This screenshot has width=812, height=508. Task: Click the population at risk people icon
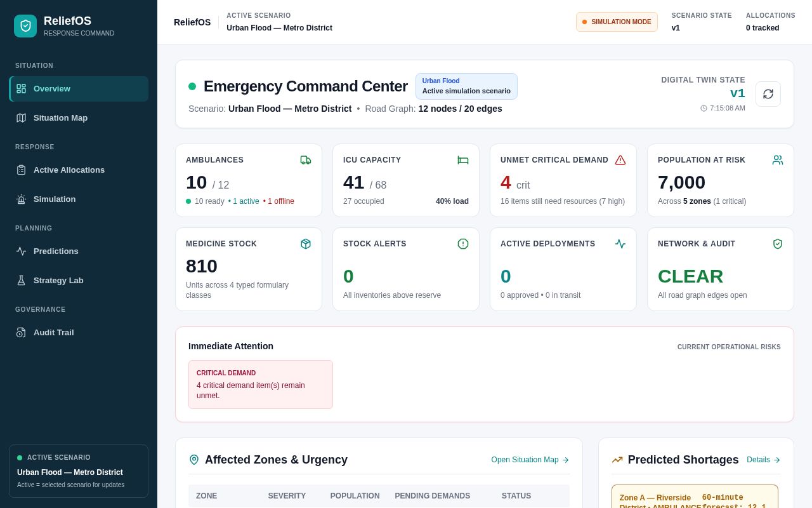pos(778,160)
